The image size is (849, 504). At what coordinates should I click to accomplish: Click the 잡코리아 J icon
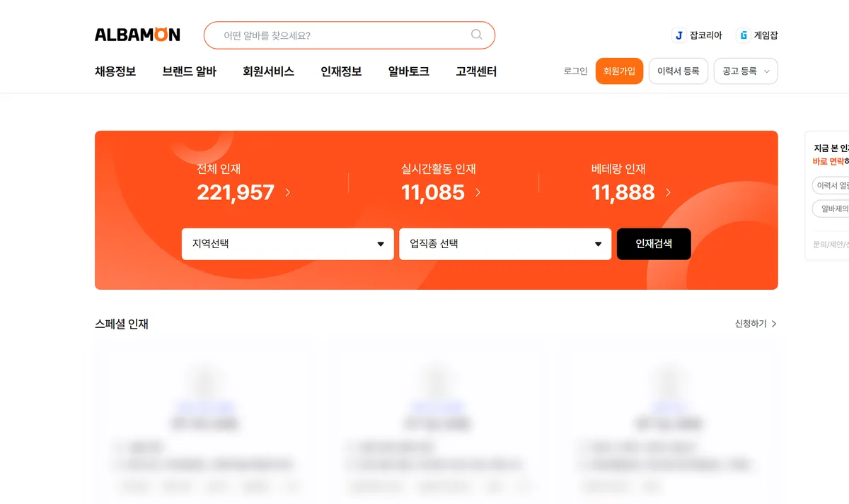pyautogui.click(x=678, y=35)
